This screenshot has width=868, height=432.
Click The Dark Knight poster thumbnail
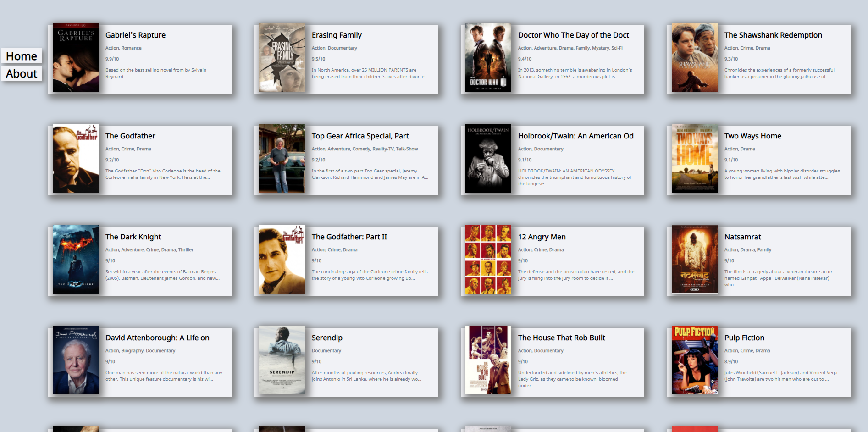pyautogui.click(x=76, y=259)
